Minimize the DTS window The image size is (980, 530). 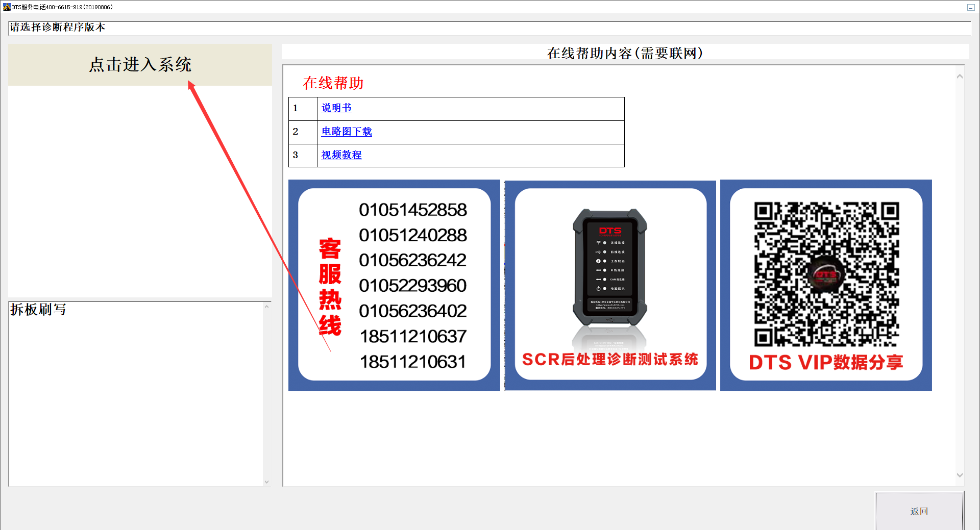(x=971, y=7)
